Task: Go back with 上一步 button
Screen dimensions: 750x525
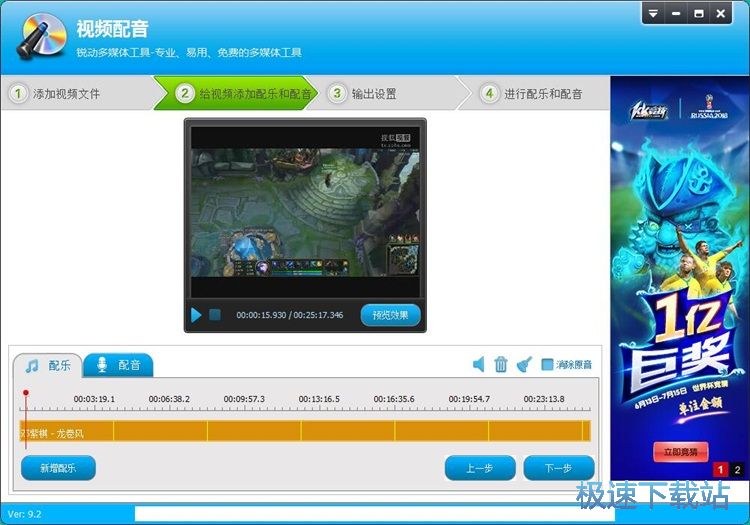Action: click(480, 468)
